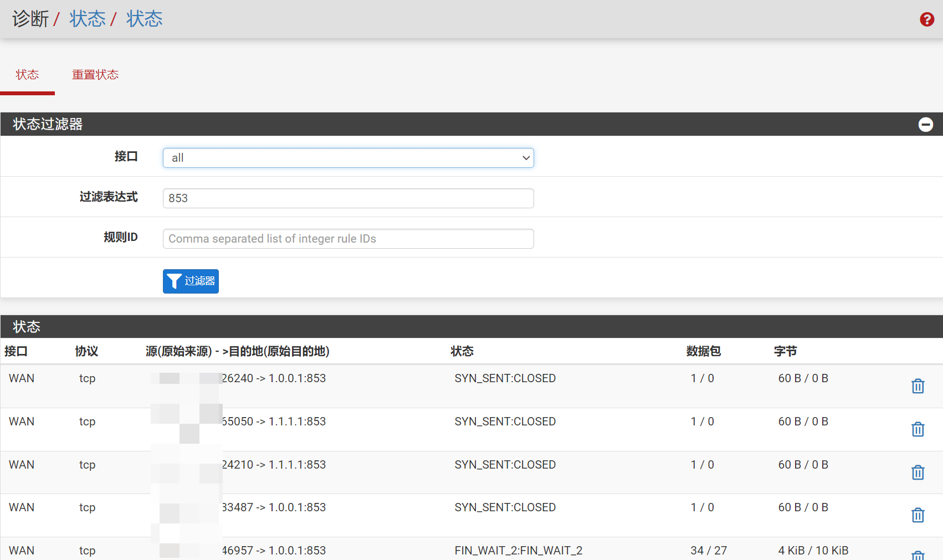Click the 数据包 column header
943x560 pixels.
(x=703, y=351)
